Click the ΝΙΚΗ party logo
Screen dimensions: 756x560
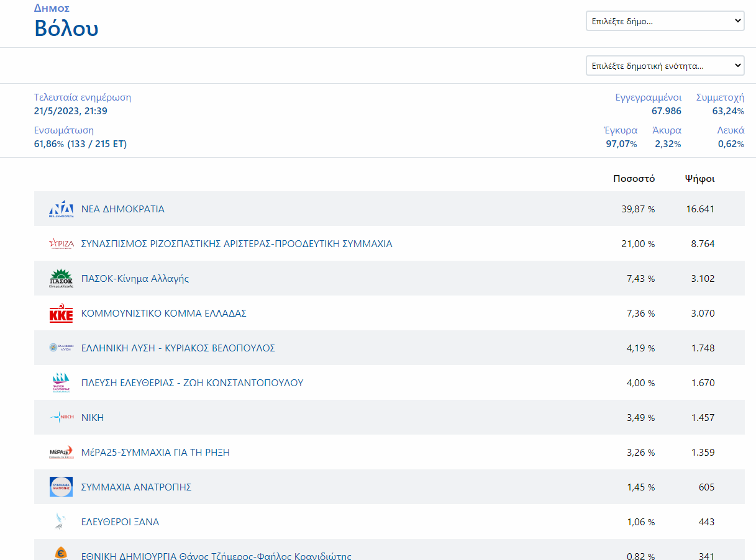pyautogui.click(x=61, y=418)
